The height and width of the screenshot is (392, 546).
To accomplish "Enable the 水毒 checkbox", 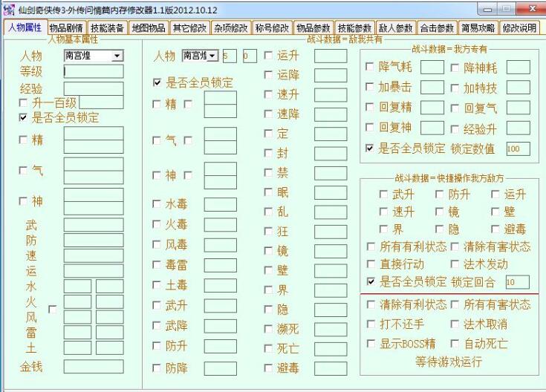I will [x=157, y=203].
